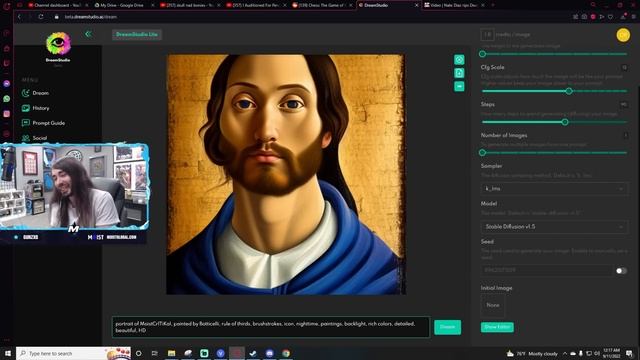640x360 pixels.
Task: Open WhatsApp in the browser sidebar
Action: tap(7, 99)
